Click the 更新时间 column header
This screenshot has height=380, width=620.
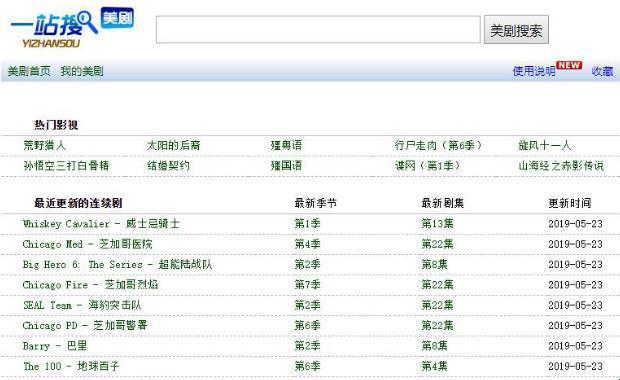[570, 203]
